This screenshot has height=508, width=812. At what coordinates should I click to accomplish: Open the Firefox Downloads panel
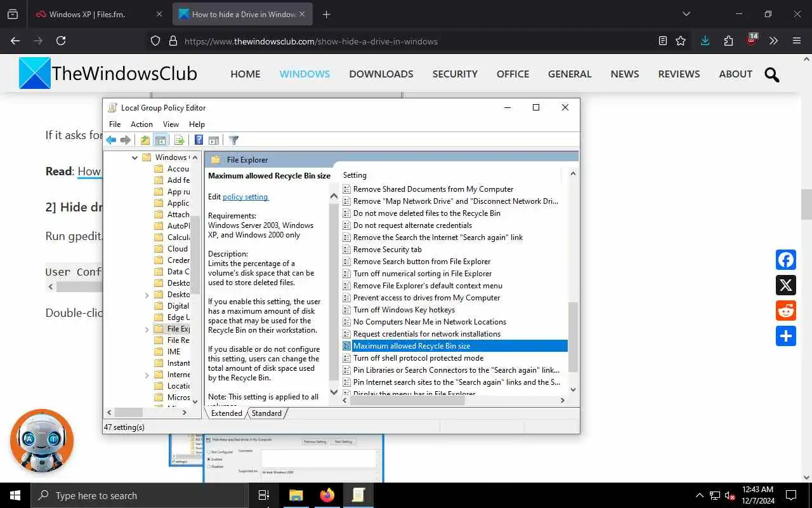705,41
